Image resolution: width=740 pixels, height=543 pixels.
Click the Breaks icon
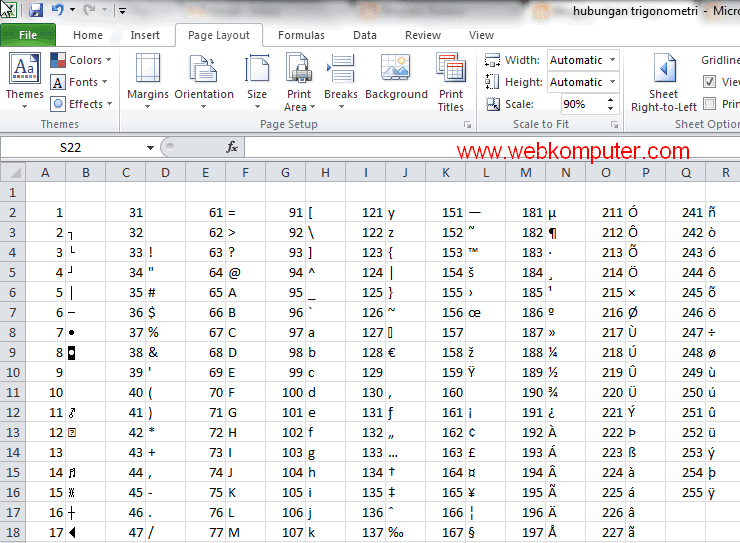coord(340,68)
